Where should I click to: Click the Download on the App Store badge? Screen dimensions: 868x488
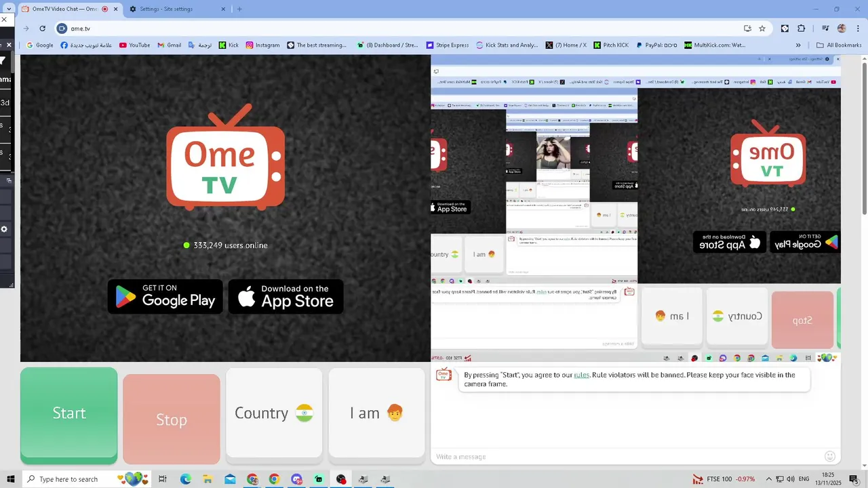pos(285,296)
